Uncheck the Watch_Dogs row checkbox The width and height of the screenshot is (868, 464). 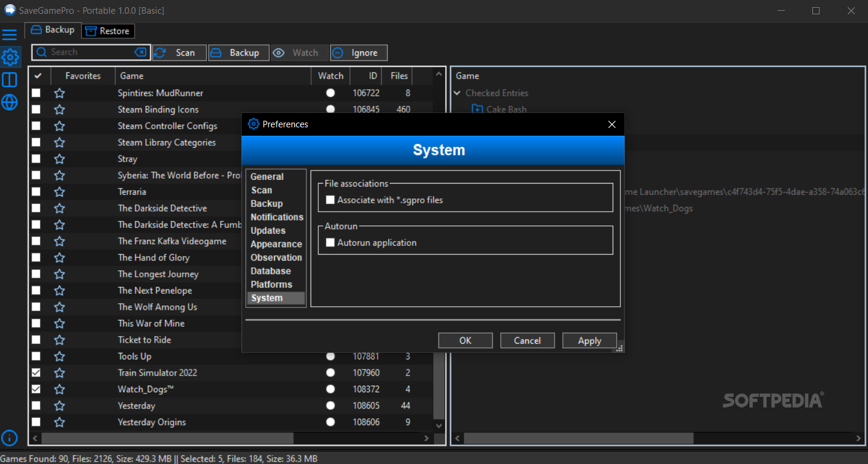[x=36, y=389]
